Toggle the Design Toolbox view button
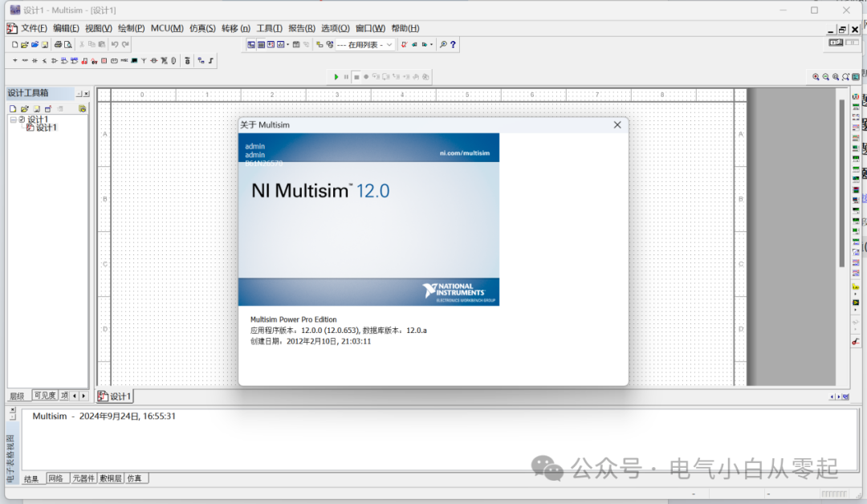Screen dimensions: 867x504 pos(251,44)
